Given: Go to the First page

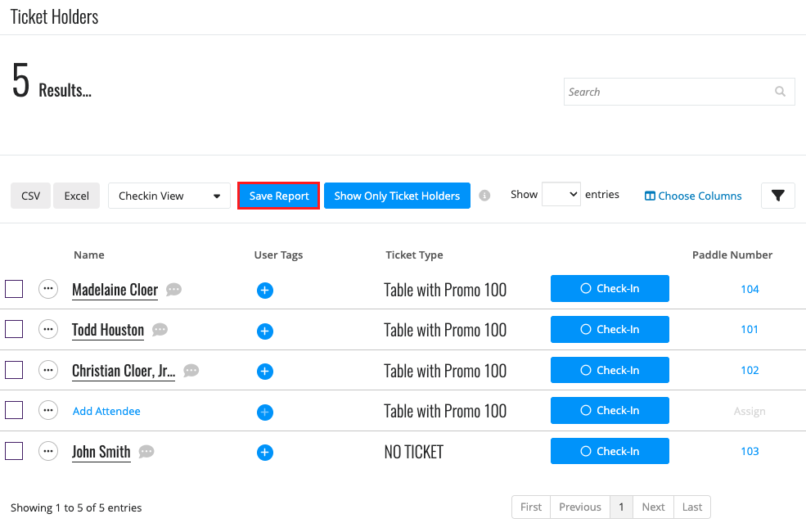Looking at the screenshot, I should 531,507.
